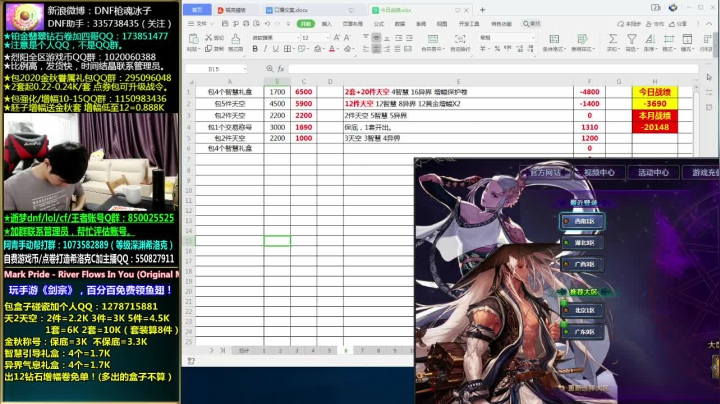Click the fx insert function icon
Screen dimensions: 720x404
pos(281,69)
